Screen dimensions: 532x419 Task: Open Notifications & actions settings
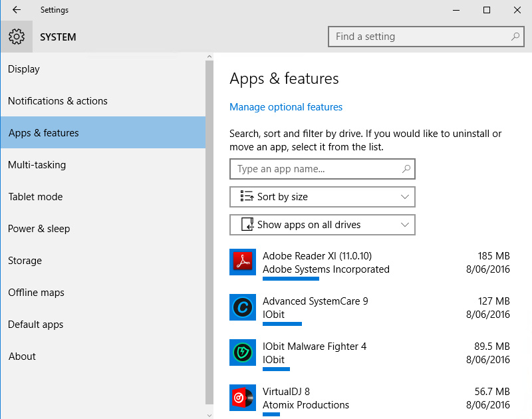coord(103,101)
